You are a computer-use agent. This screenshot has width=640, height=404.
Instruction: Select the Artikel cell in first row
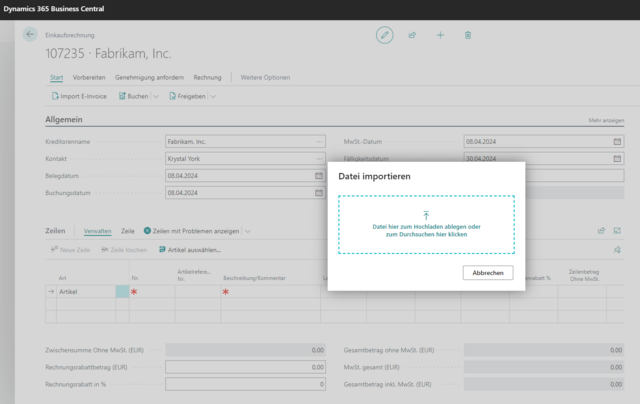pos(86,292)
